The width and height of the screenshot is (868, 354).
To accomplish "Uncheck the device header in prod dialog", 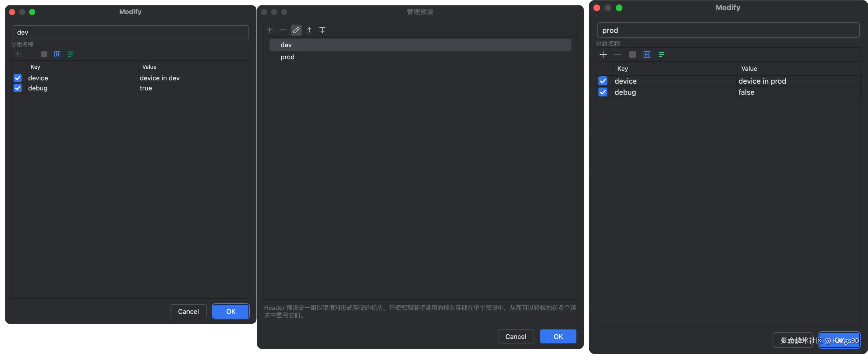I will (x=602, y=81).
